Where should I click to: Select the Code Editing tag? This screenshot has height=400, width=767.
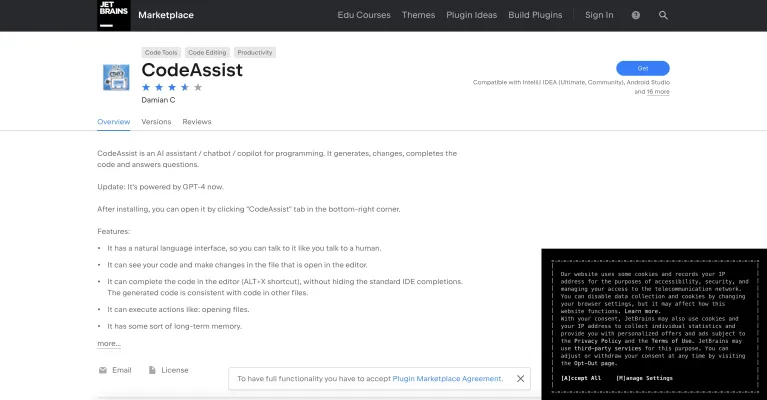pos(207,52)
